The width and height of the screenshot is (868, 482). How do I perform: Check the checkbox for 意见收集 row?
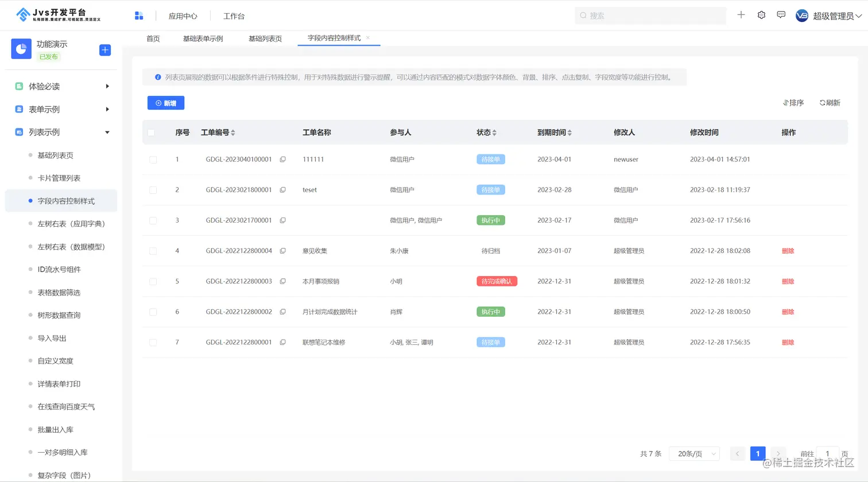point(153,251)
